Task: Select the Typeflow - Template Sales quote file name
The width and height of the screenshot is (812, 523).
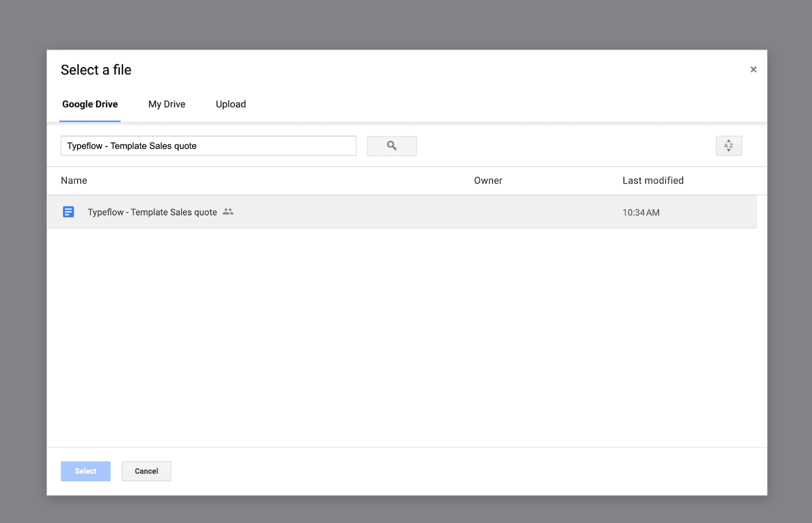Action: click(x=152, y=212)
